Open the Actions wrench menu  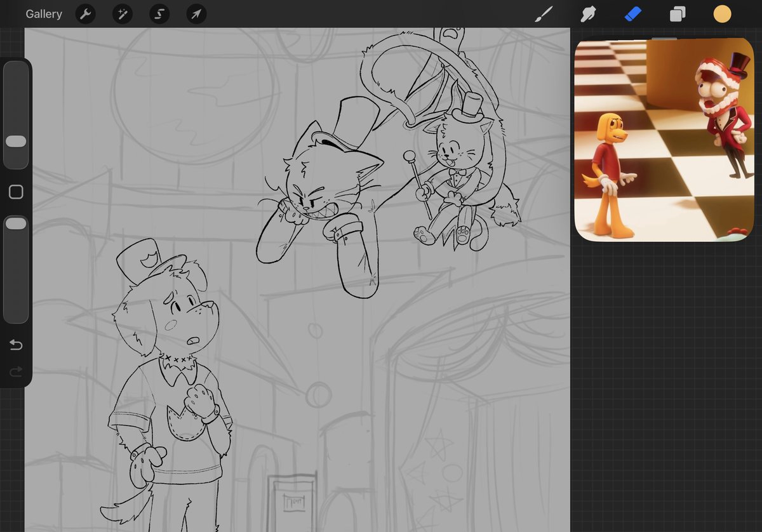(85, 14)
